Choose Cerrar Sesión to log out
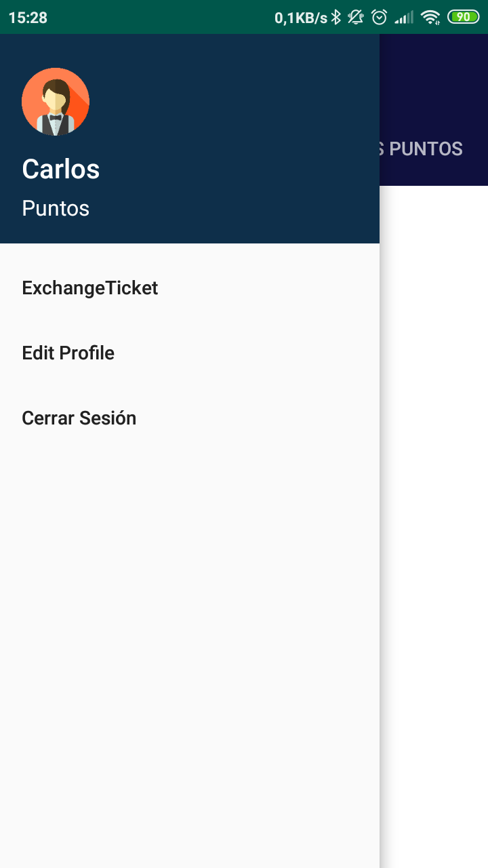This screenshot has width=488, height=868. (79, 418)
